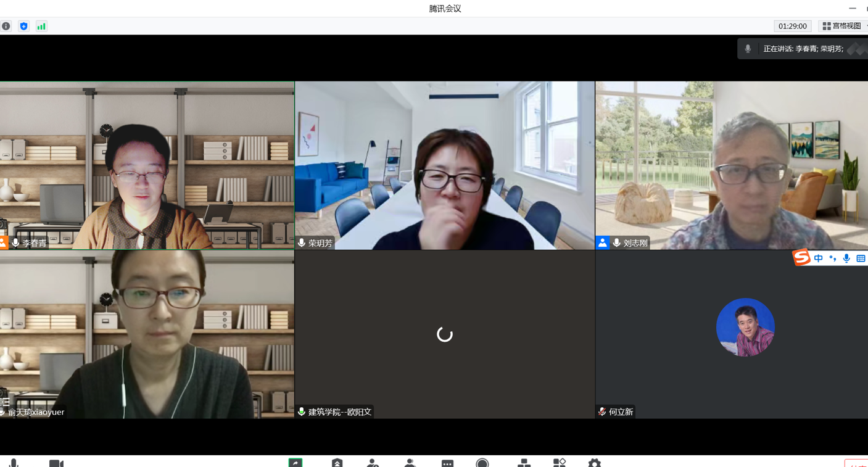Select 何立新's profile avatar
The width and height of the screenshot is (868, 467).
point(745,328)
